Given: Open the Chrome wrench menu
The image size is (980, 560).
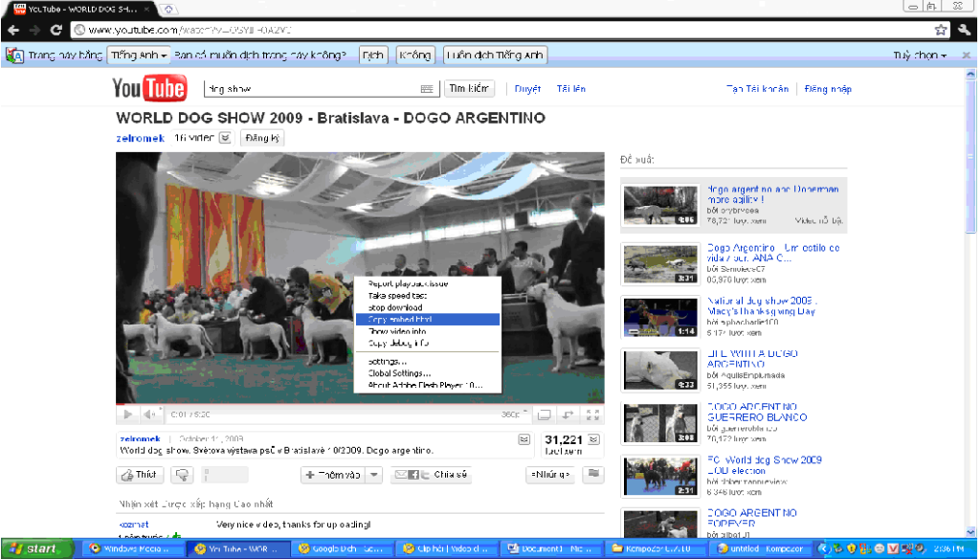Looking at the screenshot, I should (965, 30).
